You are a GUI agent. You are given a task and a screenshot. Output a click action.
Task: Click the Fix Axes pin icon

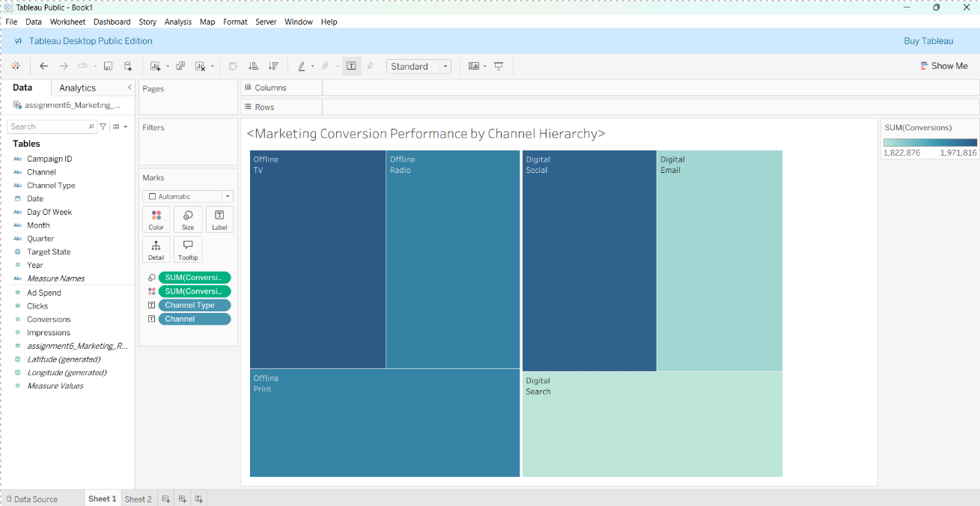[370, 66]
